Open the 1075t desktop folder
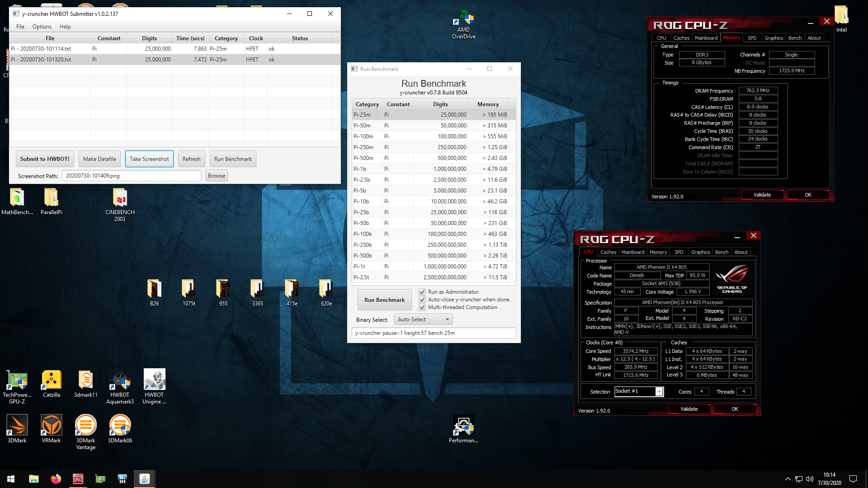This screenshot has height=488, width=868. (x=189, y=293)
